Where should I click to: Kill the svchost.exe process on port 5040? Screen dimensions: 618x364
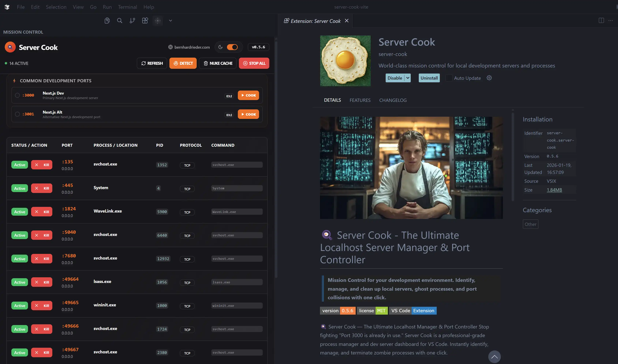point(42,235)
